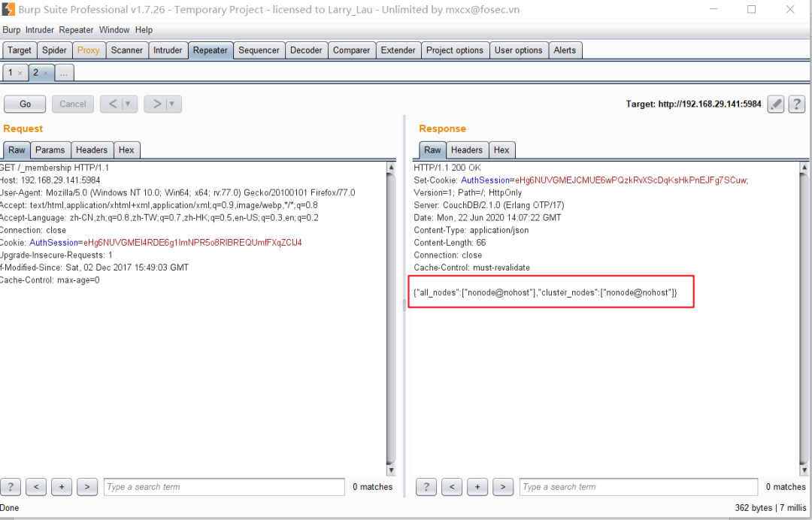Click the HTTP/1.1 200 OK status line
This screenshot has height=520, width=812.
click(447, 168)
